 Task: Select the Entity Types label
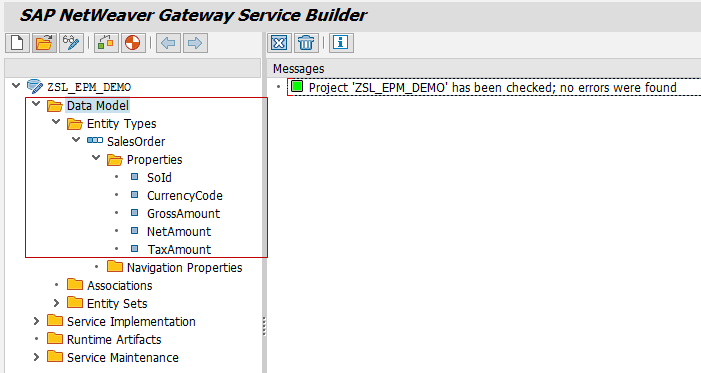(122, 123)
